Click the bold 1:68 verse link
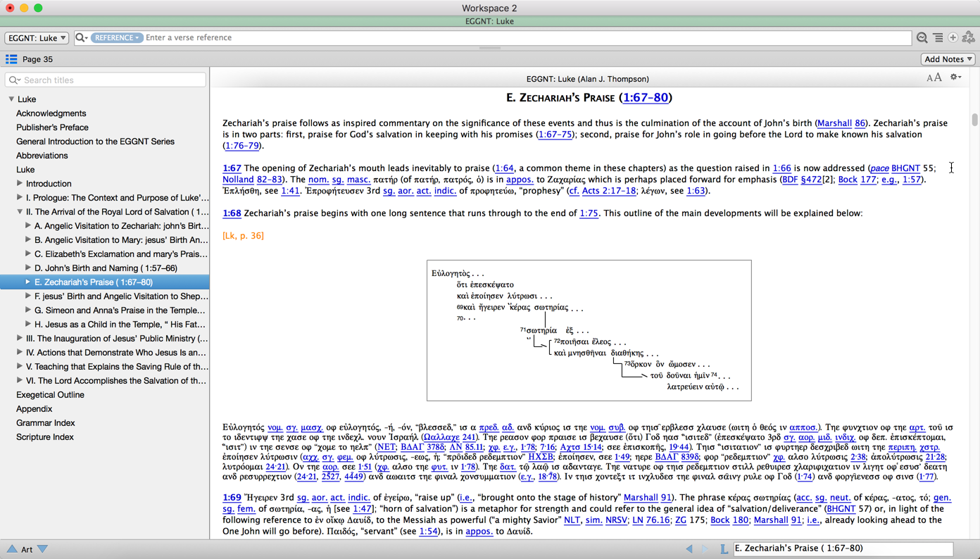980x559 pixels. click(x=232, y=213)
